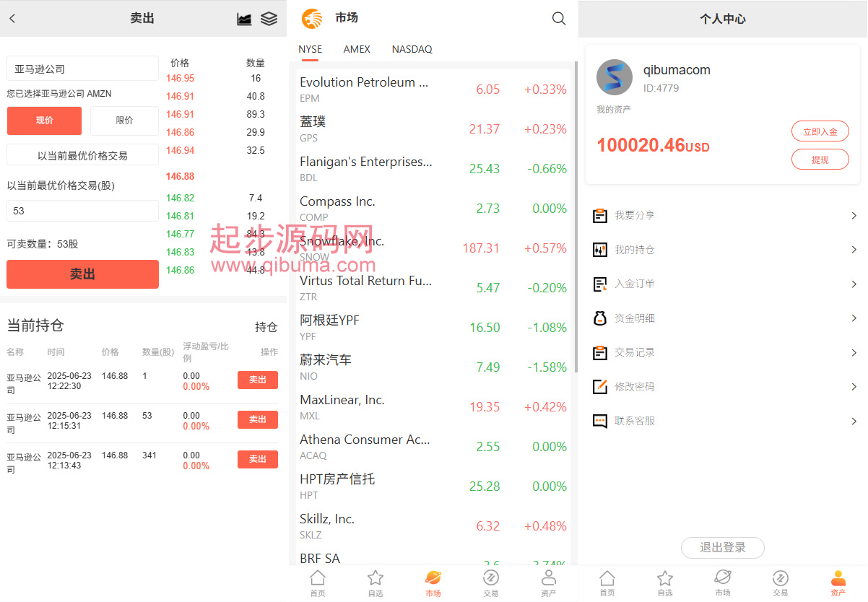This screenshot has height=602, width=868.
Task: Go to 首页 in the 个人中心 bottom bar
Action: coord(607,583)
